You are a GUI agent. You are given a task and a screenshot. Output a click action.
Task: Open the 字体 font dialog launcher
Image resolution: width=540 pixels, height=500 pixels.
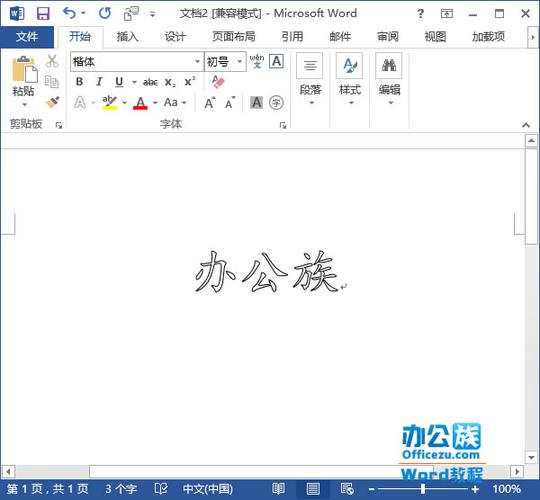click(283, 125)
